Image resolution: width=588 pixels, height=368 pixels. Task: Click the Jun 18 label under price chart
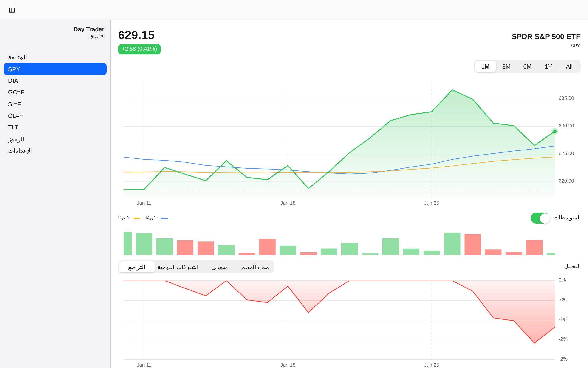click(x=288, y=203)
